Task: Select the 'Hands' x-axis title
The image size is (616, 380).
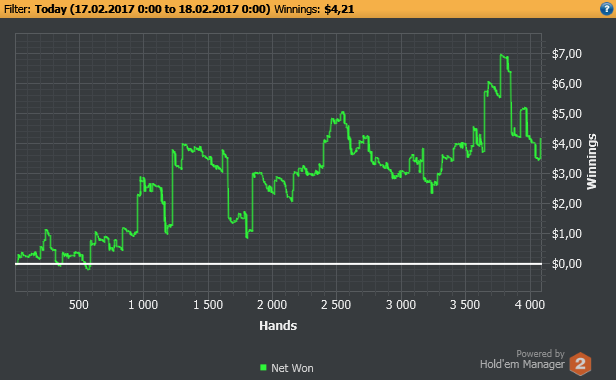Action: [x=278, y=325]
